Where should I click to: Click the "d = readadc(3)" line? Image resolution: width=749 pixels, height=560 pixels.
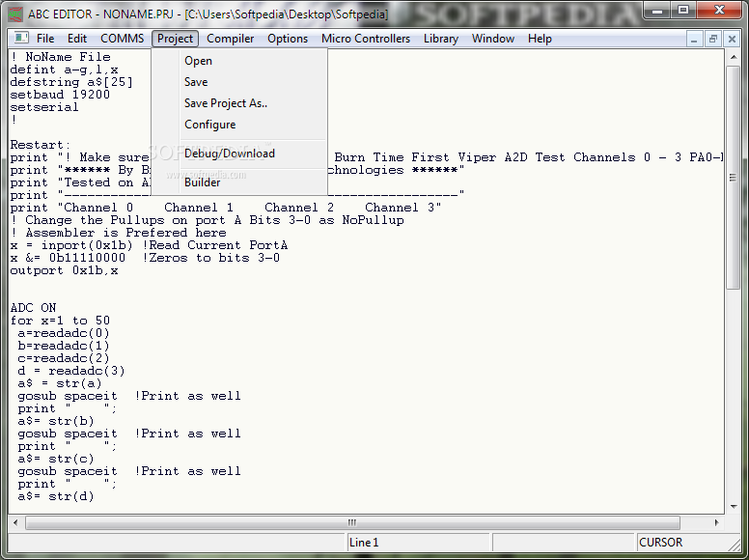pyautogui.click(x=71, y=371)
